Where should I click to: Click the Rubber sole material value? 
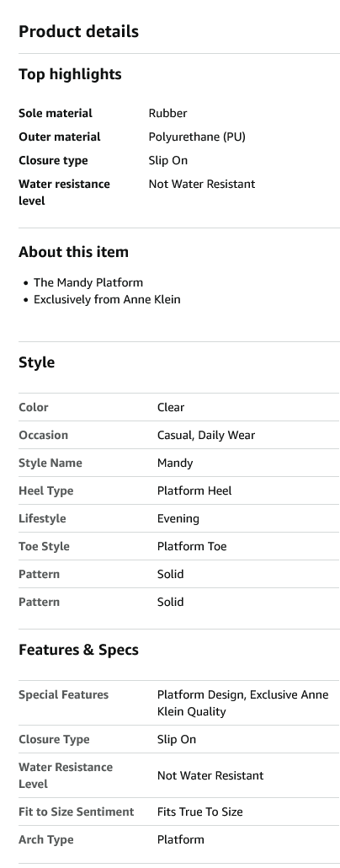coord(167,113)
